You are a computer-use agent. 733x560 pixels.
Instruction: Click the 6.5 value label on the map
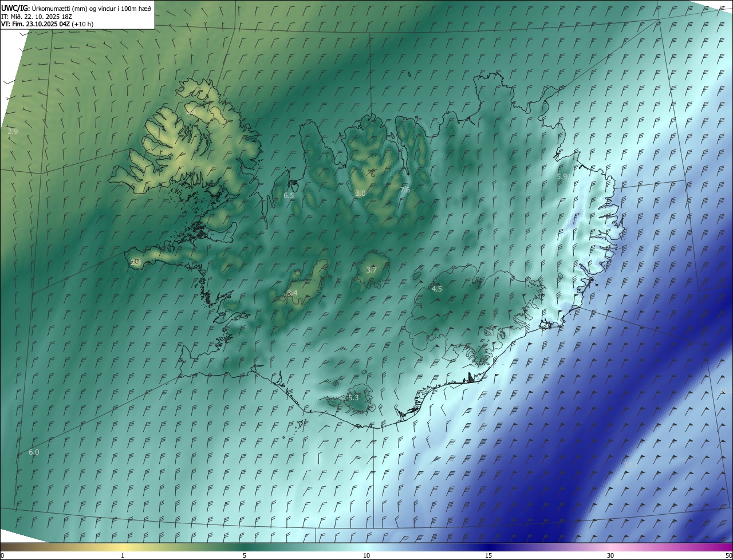(x=289, y=196)
